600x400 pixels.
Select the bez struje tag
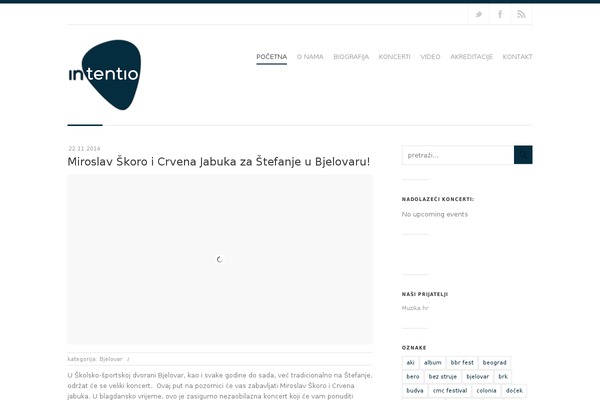pos(443,377)
